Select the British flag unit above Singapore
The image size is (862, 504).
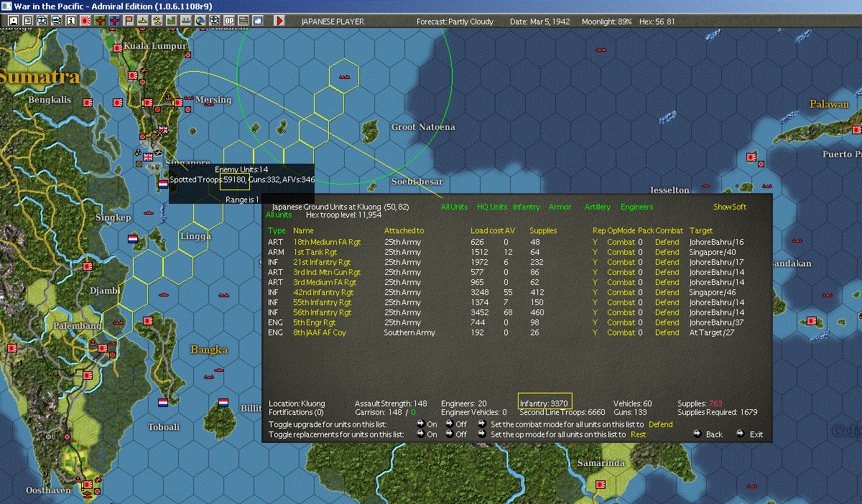[163, 130]
